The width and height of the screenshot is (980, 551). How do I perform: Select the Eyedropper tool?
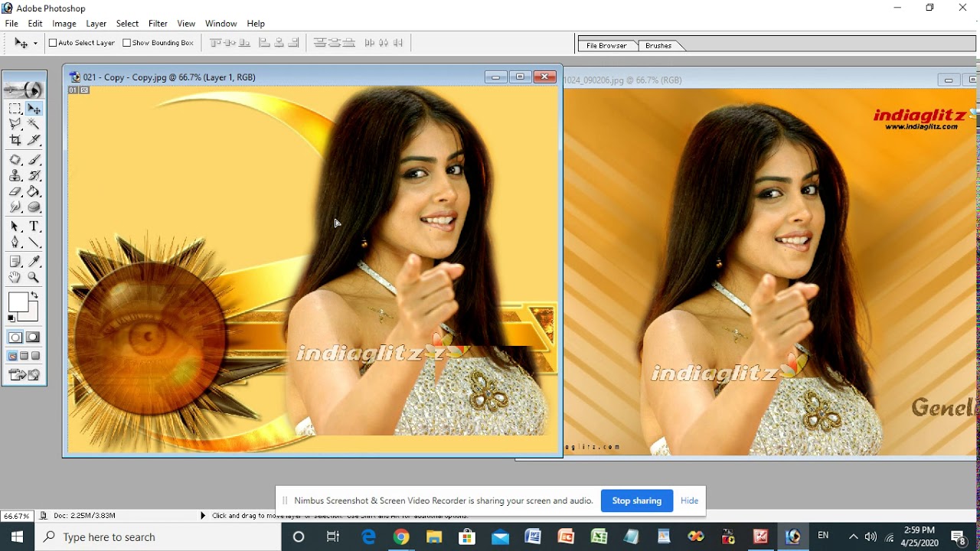[x=34, y=262]
